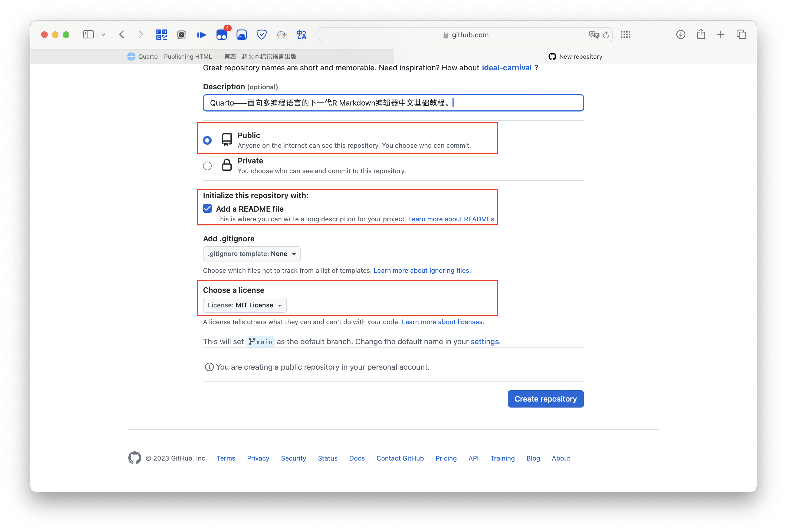The width and height of the screenshot is (787, 532).
Task: Click the Share icon in Safari toolbar
Action: 701,35
